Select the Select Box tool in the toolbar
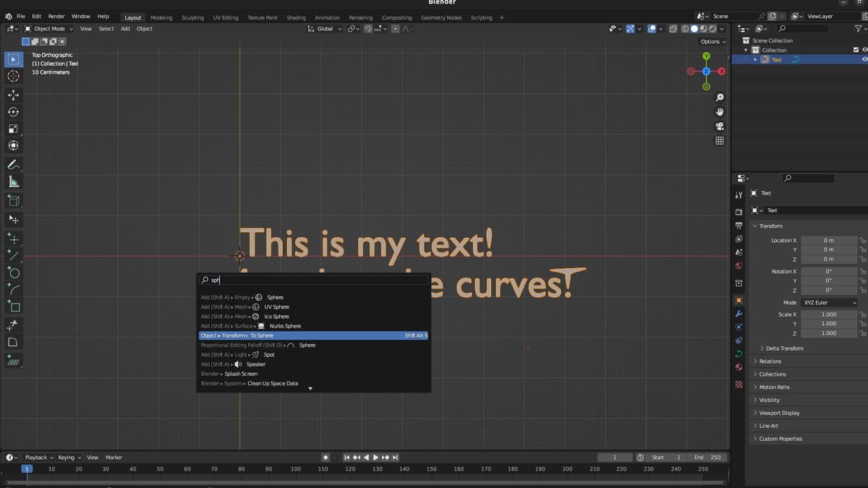Viewport: 868px width, 488px height. point(14,59)
